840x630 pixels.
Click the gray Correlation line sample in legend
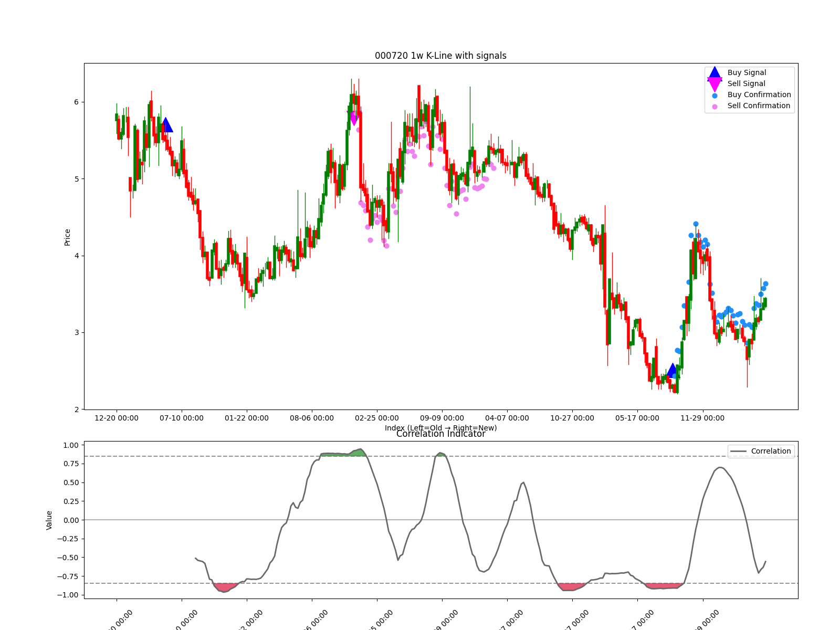tap(738, 451)
